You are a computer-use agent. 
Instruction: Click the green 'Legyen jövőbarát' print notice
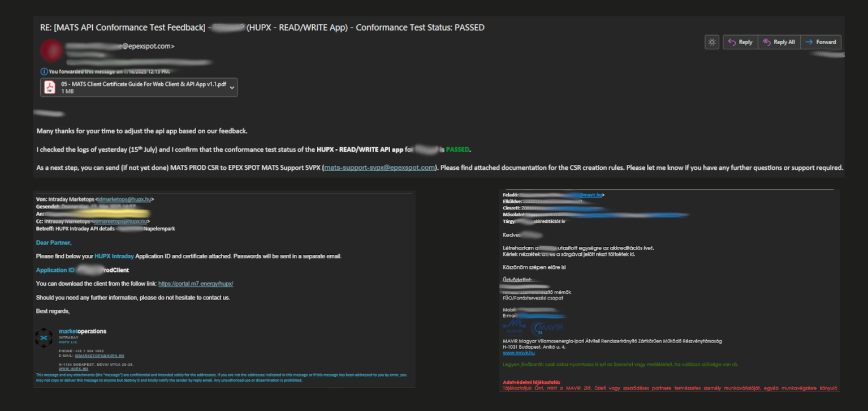[620, 365]
